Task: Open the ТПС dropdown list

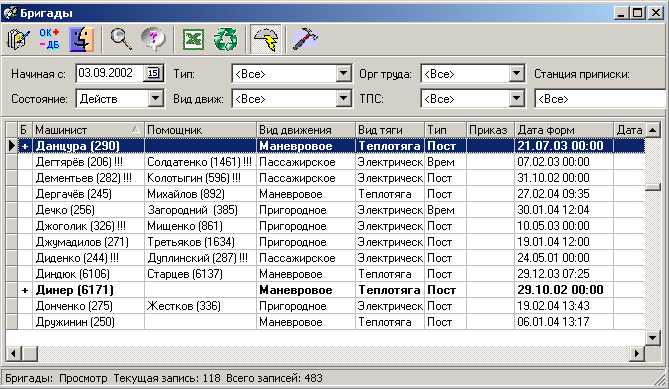Action: [516, 99]
